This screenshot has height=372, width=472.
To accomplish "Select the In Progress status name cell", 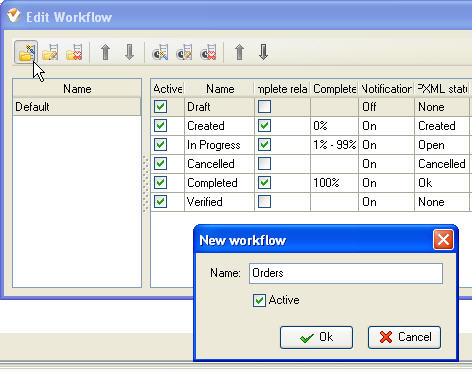I will [219, 145].
